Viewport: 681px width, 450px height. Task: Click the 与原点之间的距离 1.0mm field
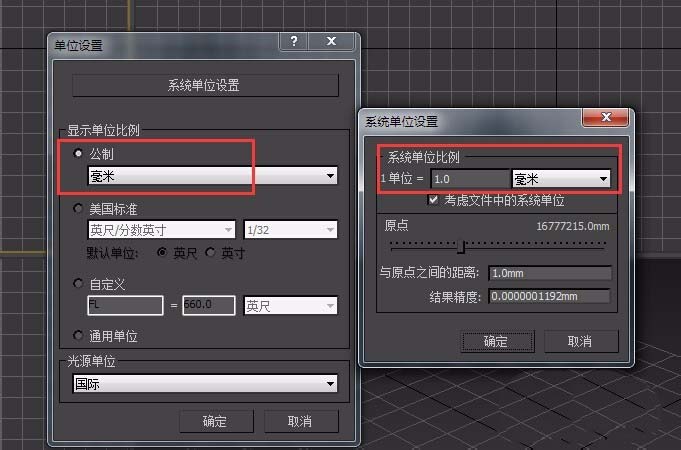pos(549,273)
